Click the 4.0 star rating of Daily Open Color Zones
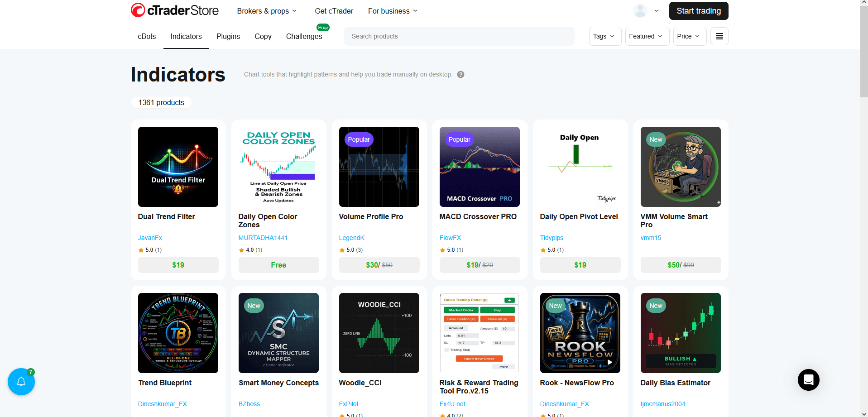This screenshot has width=868, height=417. coord(250,250)
